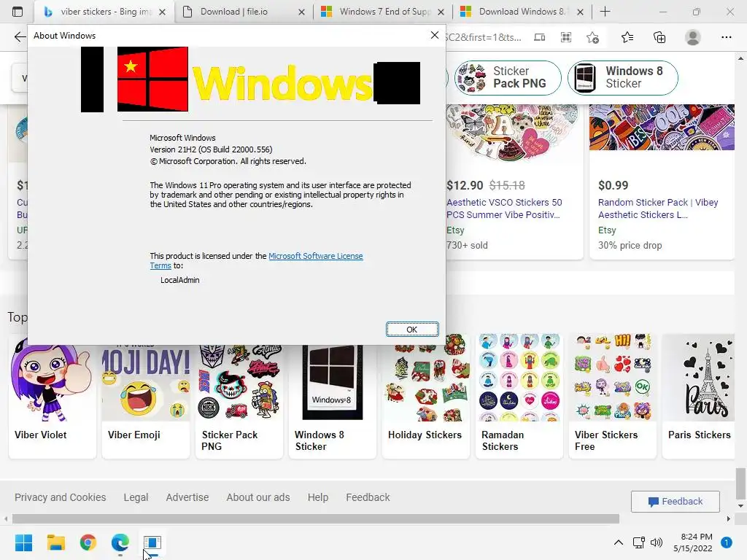
Task: Click the blue Feedback button
Action: tap(675, 502)
